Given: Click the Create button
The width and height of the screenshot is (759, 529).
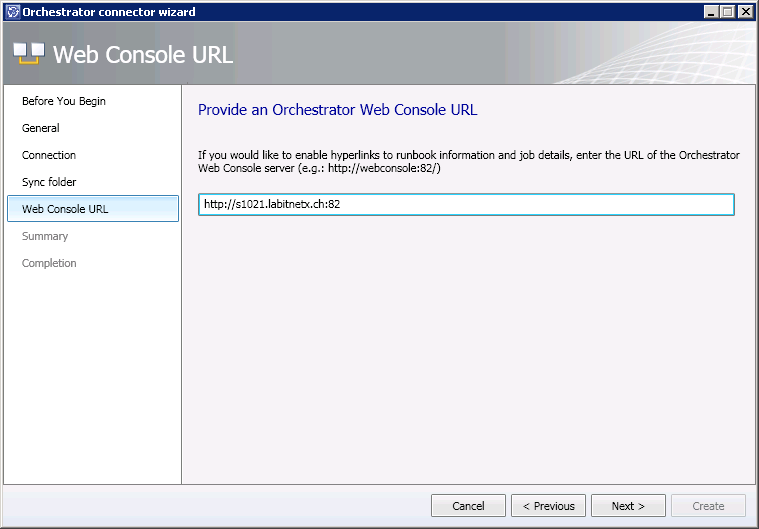Looking at the screenshot, I should (x=708, y=506).
